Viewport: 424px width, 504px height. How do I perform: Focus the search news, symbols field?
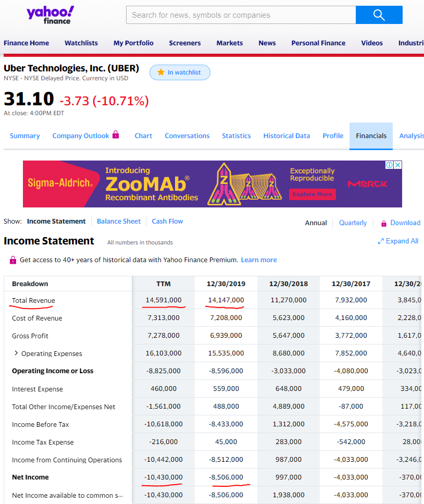point(241,15)
